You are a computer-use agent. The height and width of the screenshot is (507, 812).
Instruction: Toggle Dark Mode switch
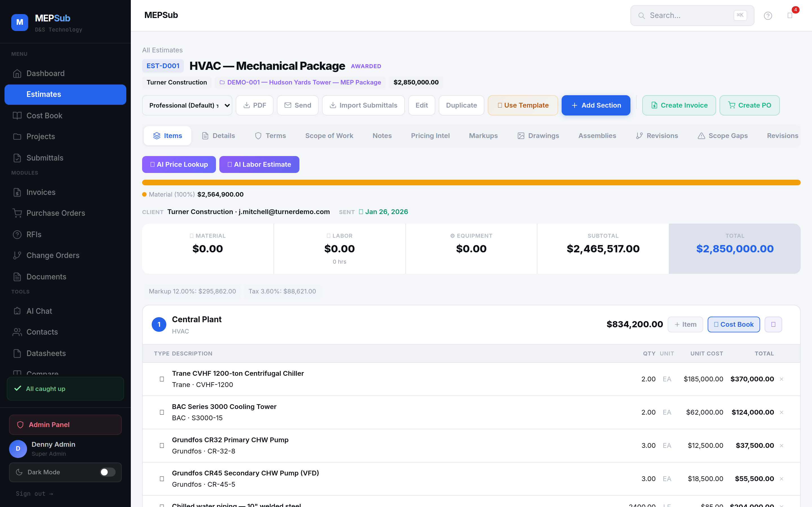pyautogui.click(x=107, y=472)
